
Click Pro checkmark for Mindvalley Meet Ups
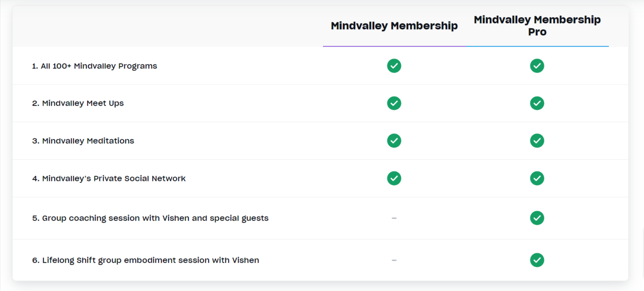[x=537, y=103]
